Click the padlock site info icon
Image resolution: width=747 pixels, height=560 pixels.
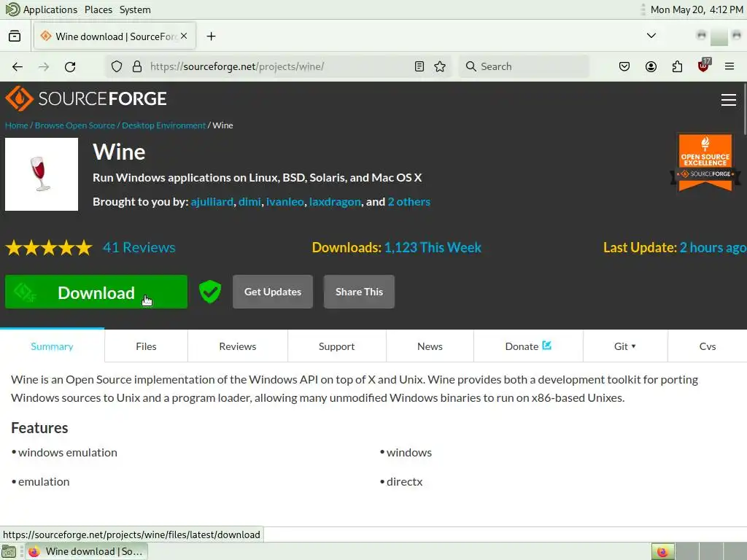tap(137, 66)
